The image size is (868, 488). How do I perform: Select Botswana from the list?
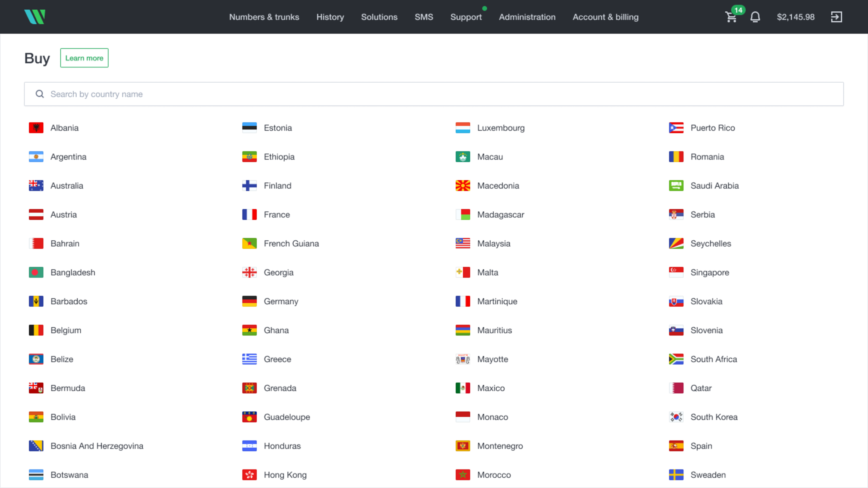(69, 475)
